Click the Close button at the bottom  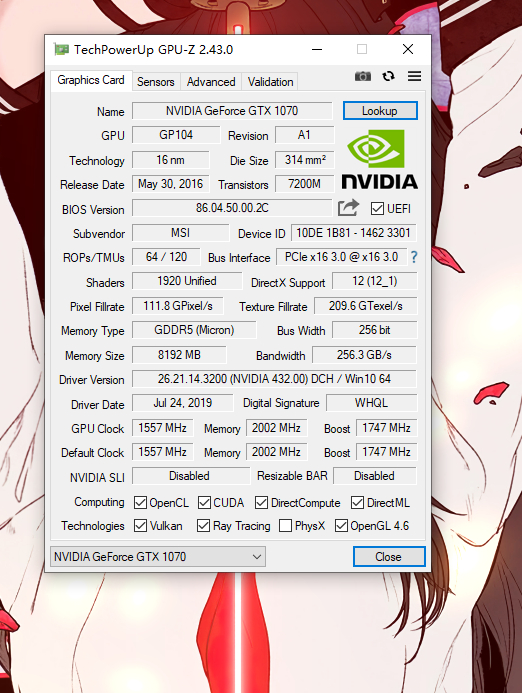(389, 556)
